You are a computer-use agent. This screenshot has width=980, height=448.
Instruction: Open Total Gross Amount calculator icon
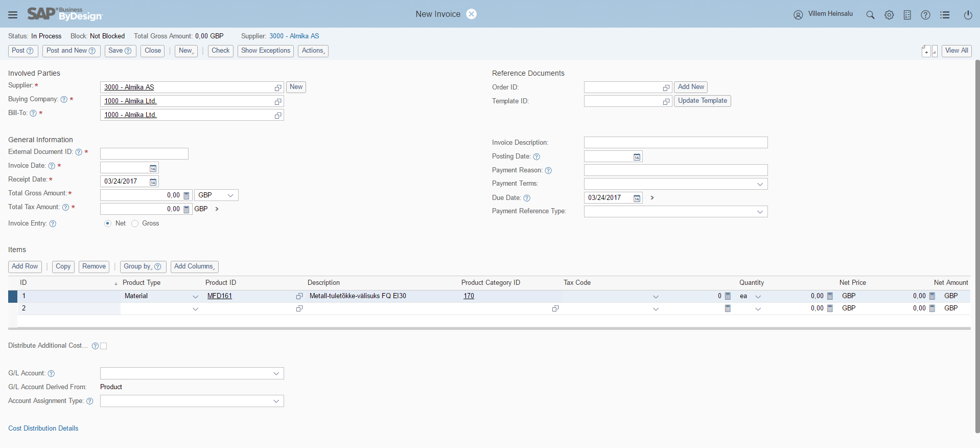tap(186, 195)
